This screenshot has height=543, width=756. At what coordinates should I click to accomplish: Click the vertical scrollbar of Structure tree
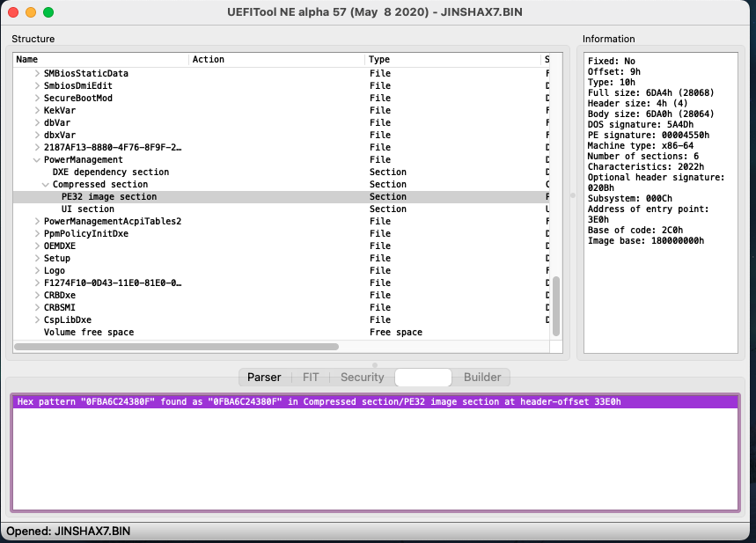[556, 306]
